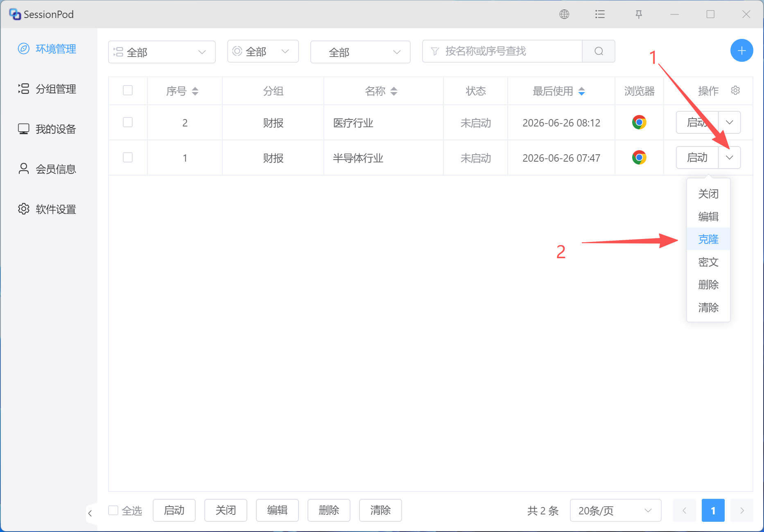The image size is (764, 532).
Task: Click 财报 group cell in 半导体行业 row
Action: pyautogui.click(x=273, y=158)
